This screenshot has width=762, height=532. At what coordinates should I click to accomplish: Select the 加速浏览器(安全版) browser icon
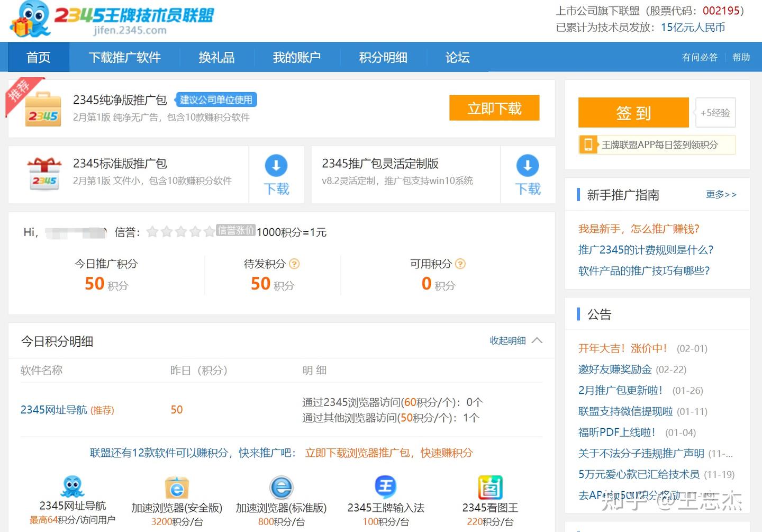click(x=177, y=487)
